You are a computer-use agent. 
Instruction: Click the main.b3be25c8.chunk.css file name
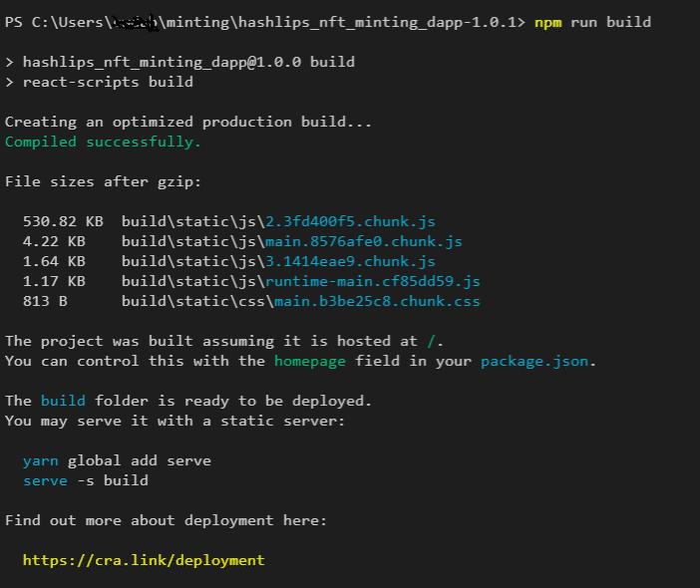tap(377, 301)
